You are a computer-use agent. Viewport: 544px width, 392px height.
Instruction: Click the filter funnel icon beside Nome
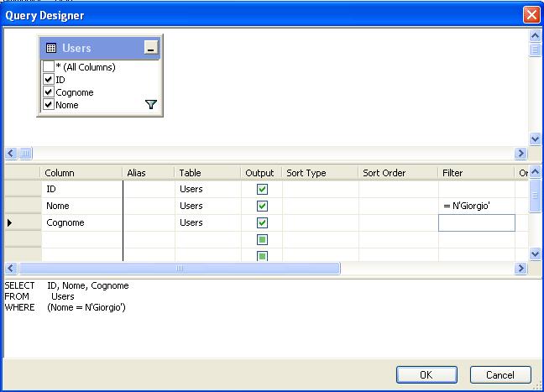151,104
